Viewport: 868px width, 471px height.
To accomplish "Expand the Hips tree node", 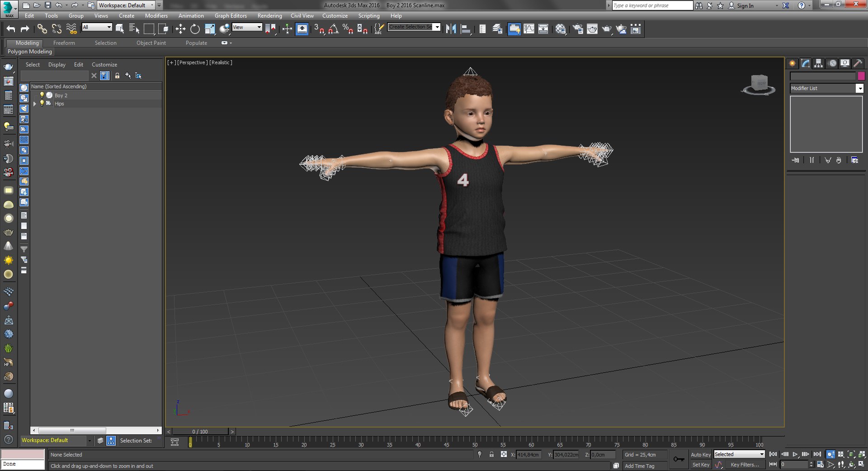I will pyautogui.click(x=34, y=104).
